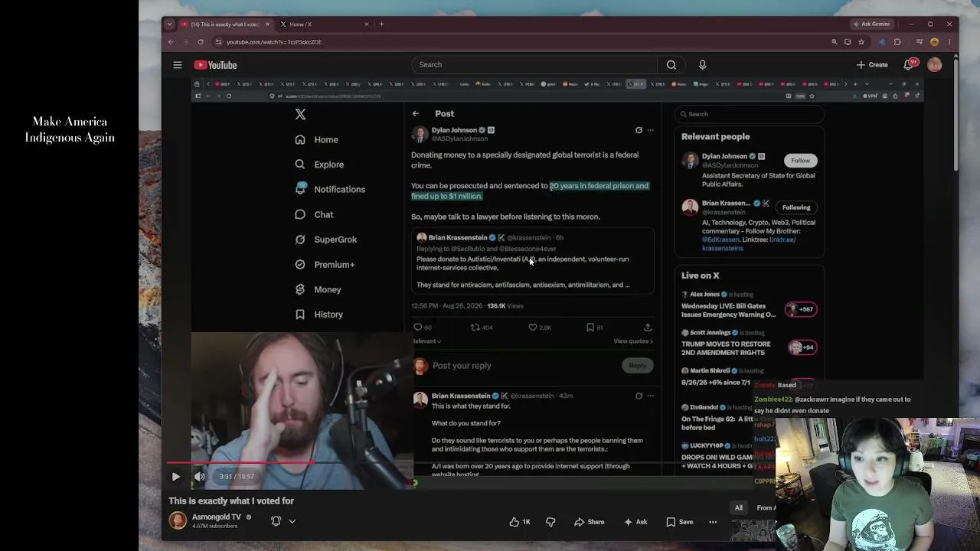The image size is (980, 551).
Task: Click the X logo in the video
Action: (300, 114)
